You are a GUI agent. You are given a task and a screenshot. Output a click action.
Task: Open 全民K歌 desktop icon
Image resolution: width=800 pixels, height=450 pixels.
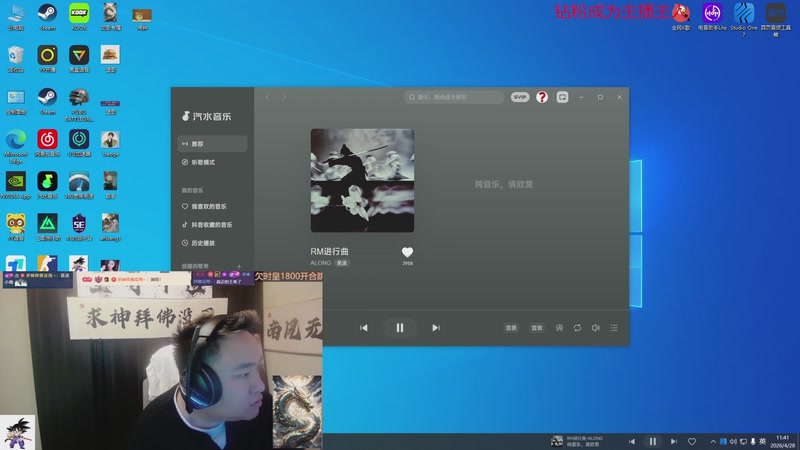pyautogui.click(x=681, y=17)
